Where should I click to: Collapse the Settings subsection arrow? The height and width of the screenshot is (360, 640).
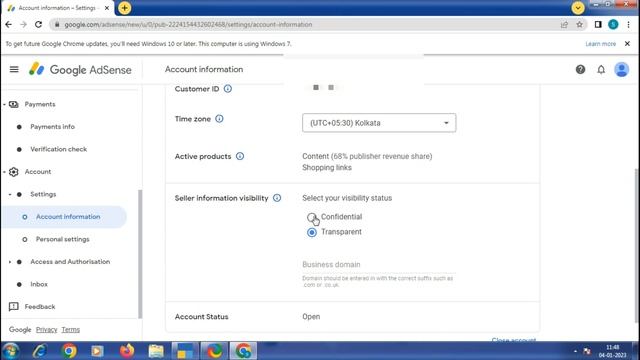[x=10, y=194]
